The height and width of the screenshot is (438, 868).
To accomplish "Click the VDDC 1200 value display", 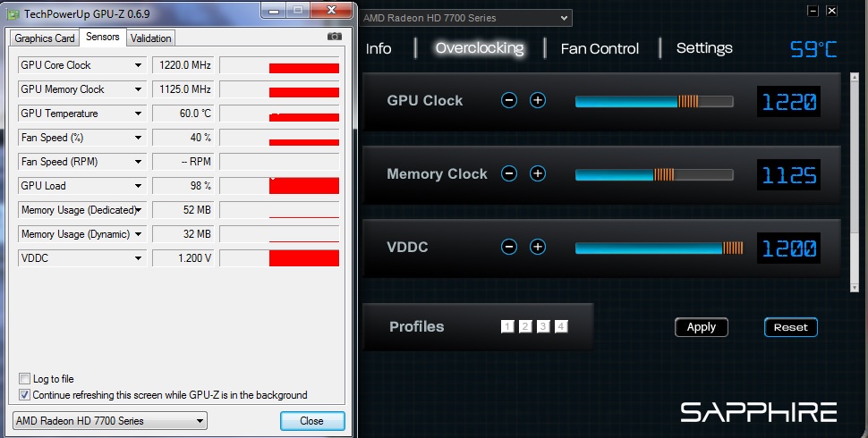I will pyautogui.click(x=789, y=248).
